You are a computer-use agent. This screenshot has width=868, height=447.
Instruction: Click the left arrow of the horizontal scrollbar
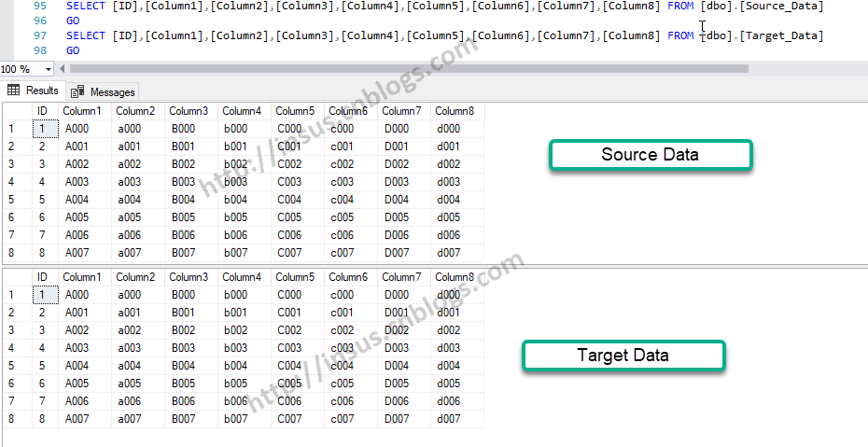tap(63, 69)
